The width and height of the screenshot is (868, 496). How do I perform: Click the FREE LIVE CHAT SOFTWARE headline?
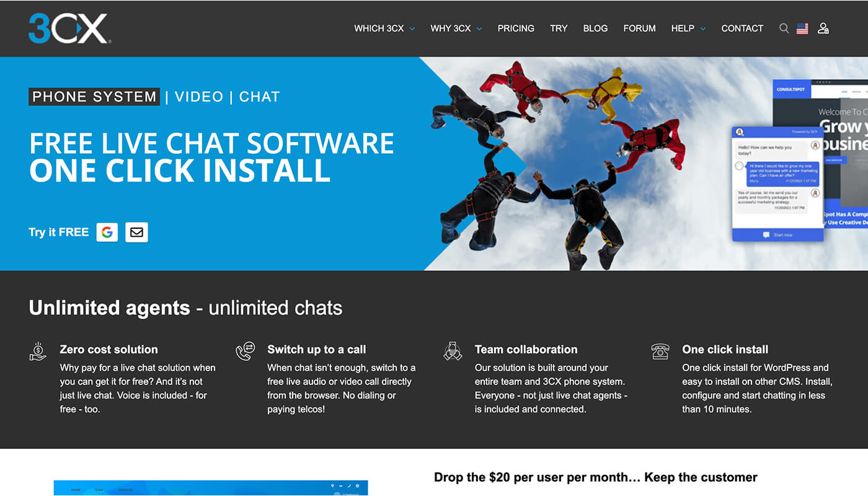211,143
